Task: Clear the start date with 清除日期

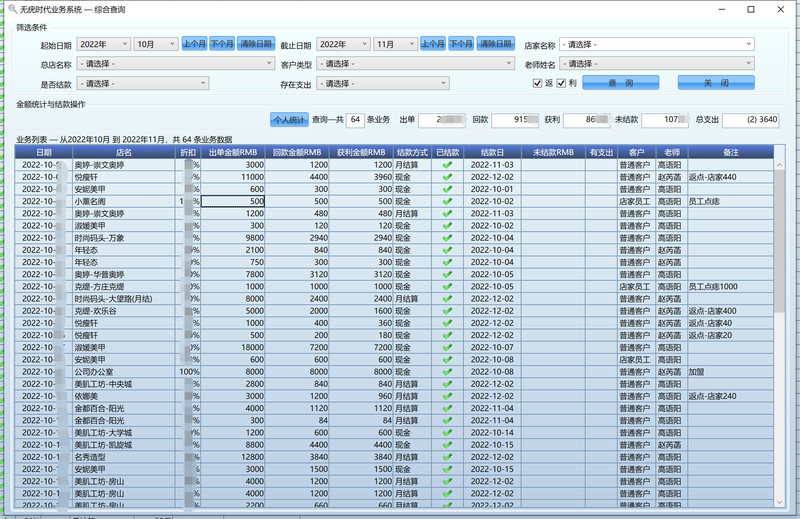Action: point(256,44)
